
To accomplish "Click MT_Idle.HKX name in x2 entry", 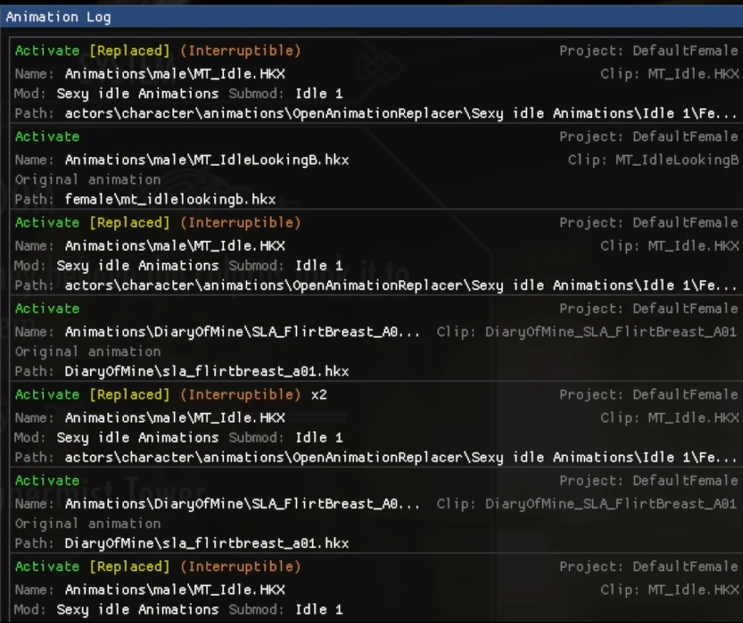I will pos(175,418).
